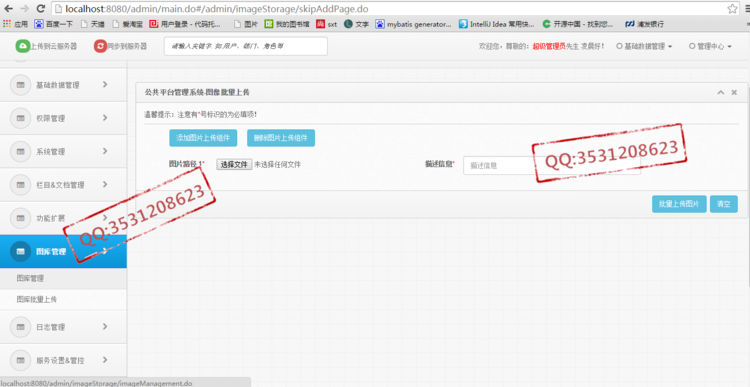Click the 超级管理员 username text
Screen dimensions: 750x387
pyautogui.click(x=549, y=46)
